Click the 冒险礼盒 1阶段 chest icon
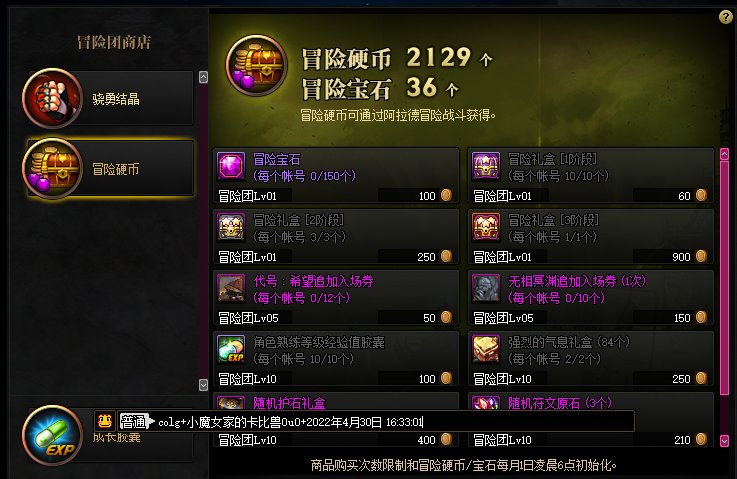This screenshot has height=479, width=737. coord(486,166)
